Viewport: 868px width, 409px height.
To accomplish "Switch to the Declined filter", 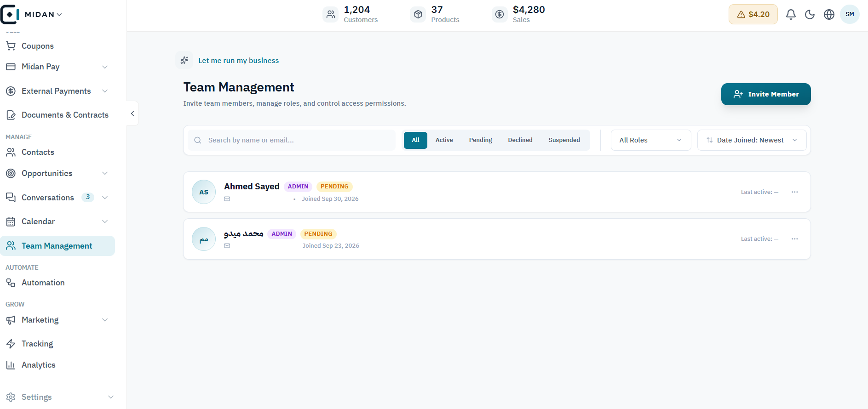I will 520,140.
